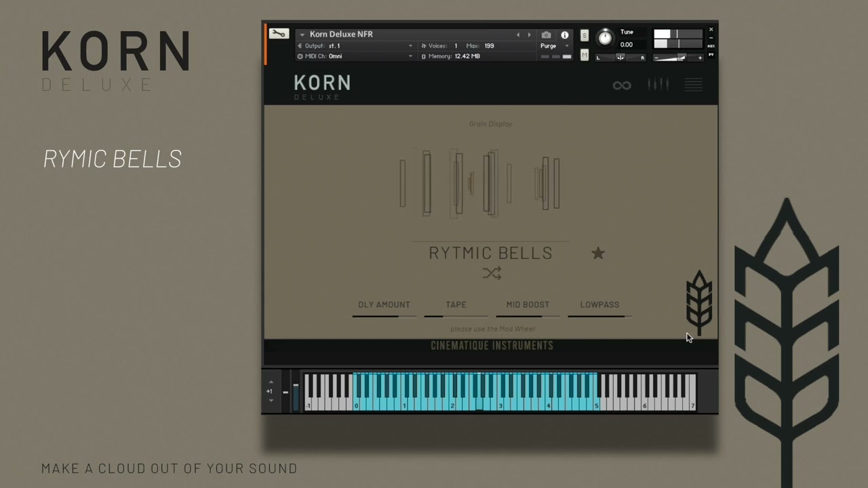Minimize instrument header with minus button

point(711,38)
